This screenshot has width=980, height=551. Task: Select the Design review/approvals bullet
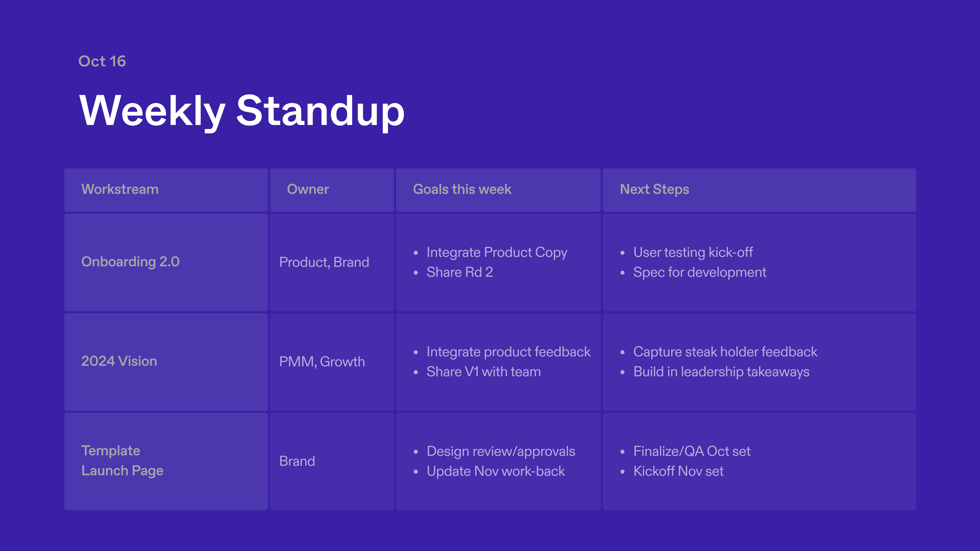click(501, 451)
